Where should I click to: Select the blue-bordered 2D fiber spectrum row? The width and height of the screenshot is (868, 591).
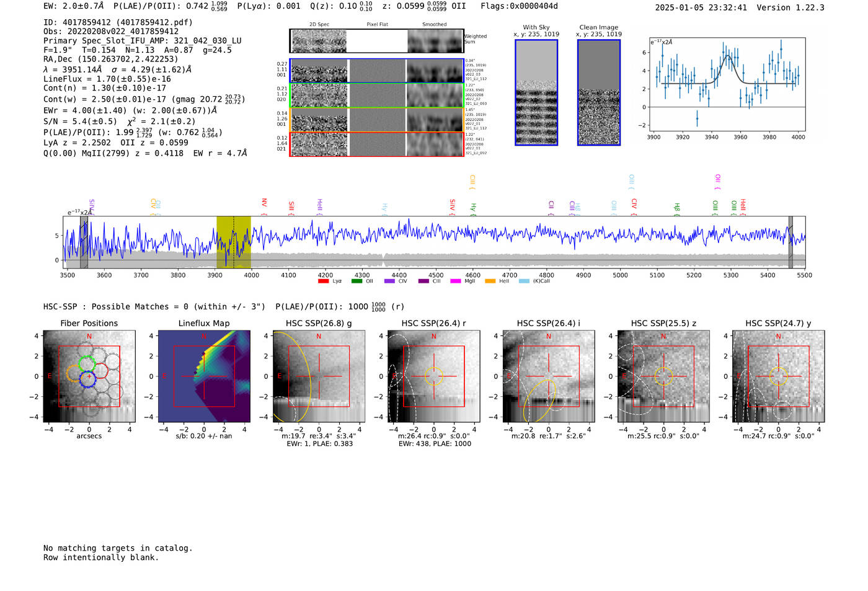[x=377, y=71]
